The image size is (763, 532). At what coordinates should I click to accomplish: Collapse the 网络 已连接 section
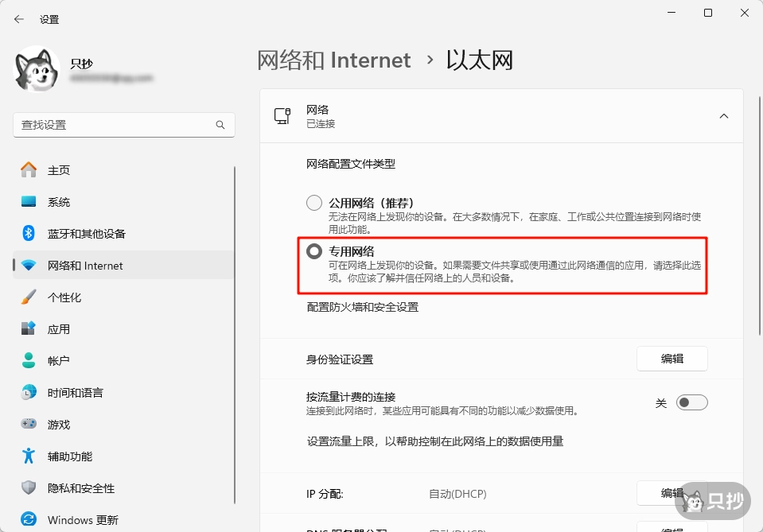click(x=724, y=115)
